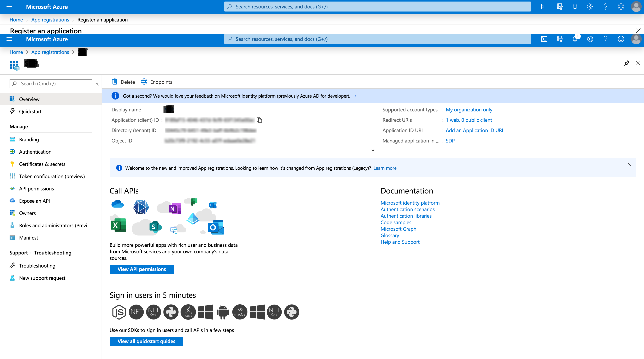Select the Node.js quickstart icon
The height and width of the screenshot is (359, 644).
[119, 312]
